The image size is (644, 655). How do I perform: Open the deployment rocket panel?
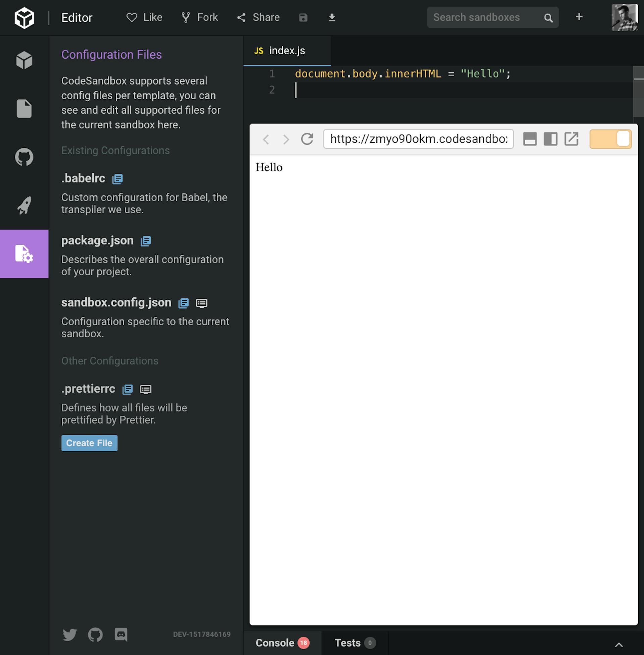click(24, 205)
